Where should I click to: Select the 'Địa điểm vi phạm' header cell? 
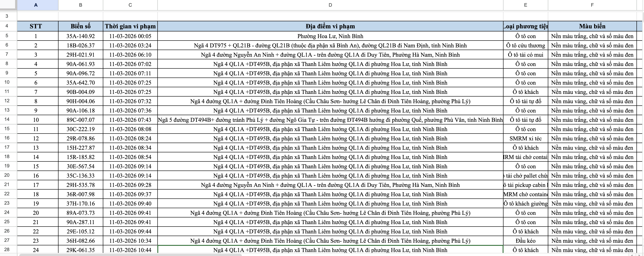pyautogui.click(x=330, y=26)
